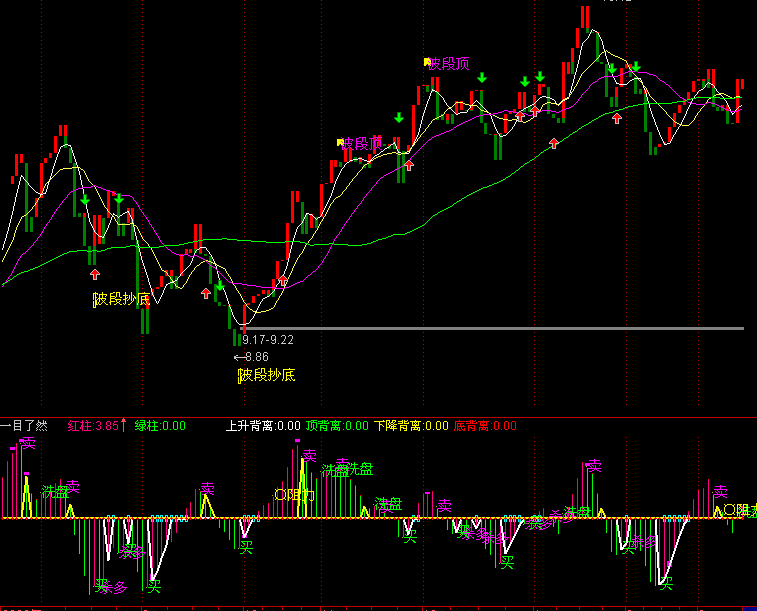Click the 〇阻力 resistance label in indicator panel
Viewport: 757px width, 611px height.
[x=294, y=495]
